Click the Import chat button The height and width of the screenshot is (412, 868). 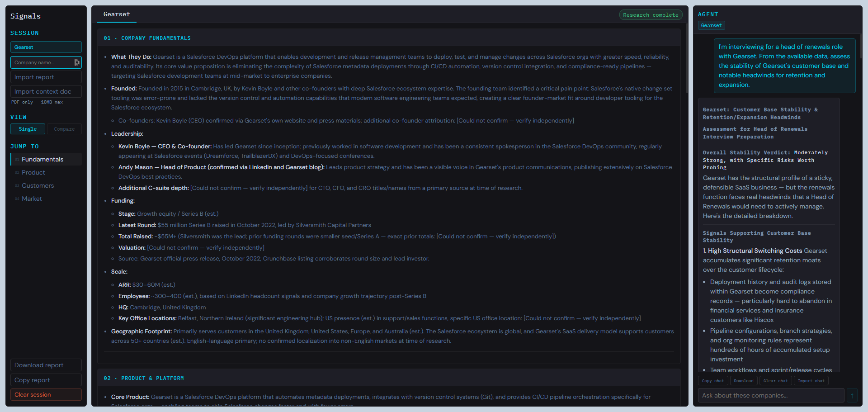click(811, 381)
